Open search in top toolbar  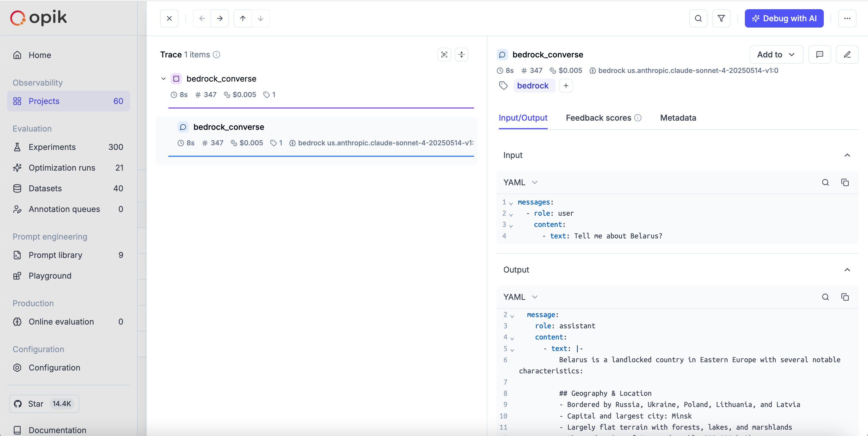coord(698,18)
